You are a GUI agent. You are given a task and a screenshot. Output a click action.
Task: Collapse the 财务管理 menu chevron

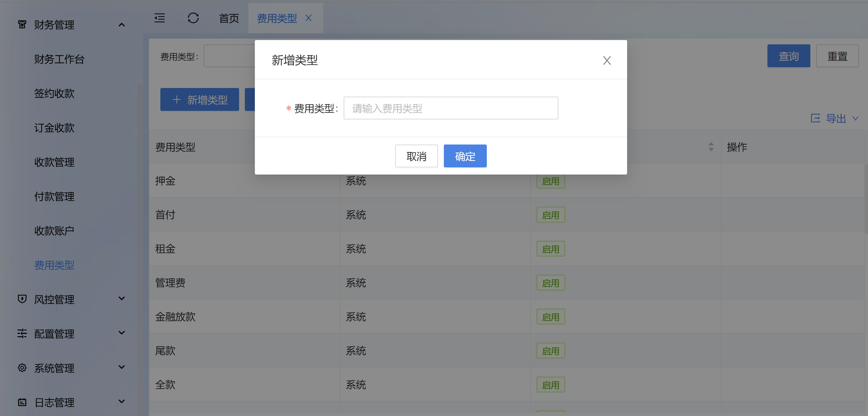coord(122,25)
